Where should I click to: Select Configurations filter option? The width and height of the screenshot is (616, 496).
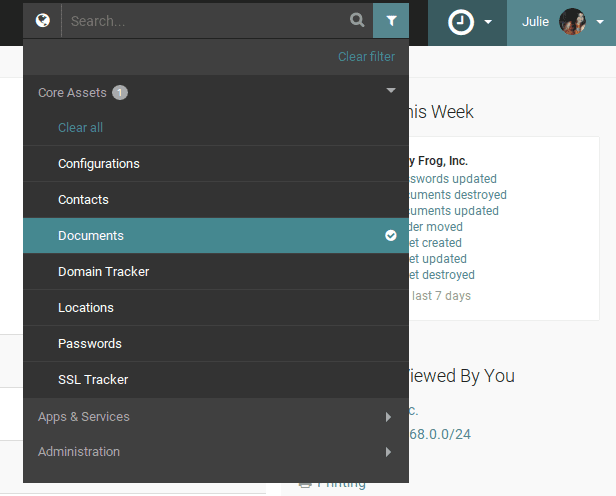99,164
